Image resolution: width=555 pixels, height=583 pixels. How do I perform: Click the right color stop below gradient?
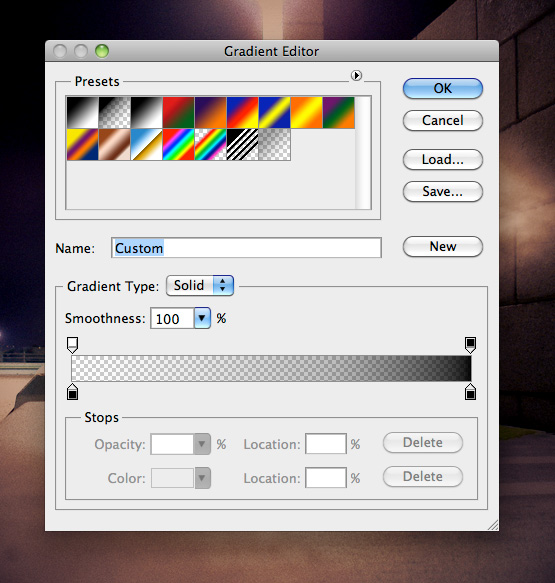tap(470, 392)
